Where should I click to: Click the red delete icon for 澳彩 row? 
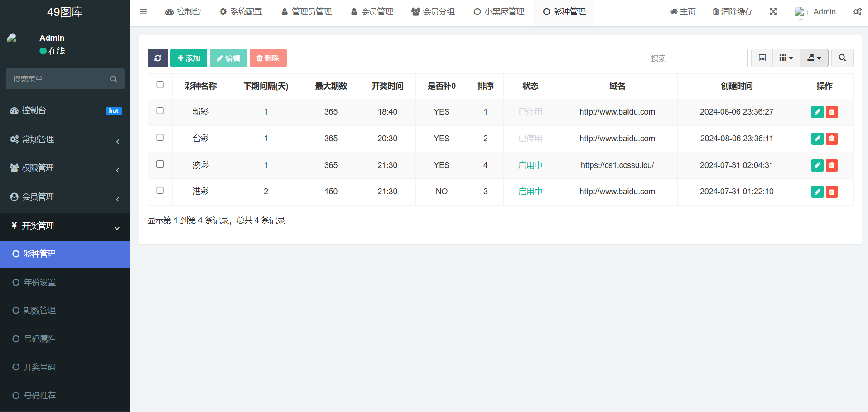(x=832, y=165)
